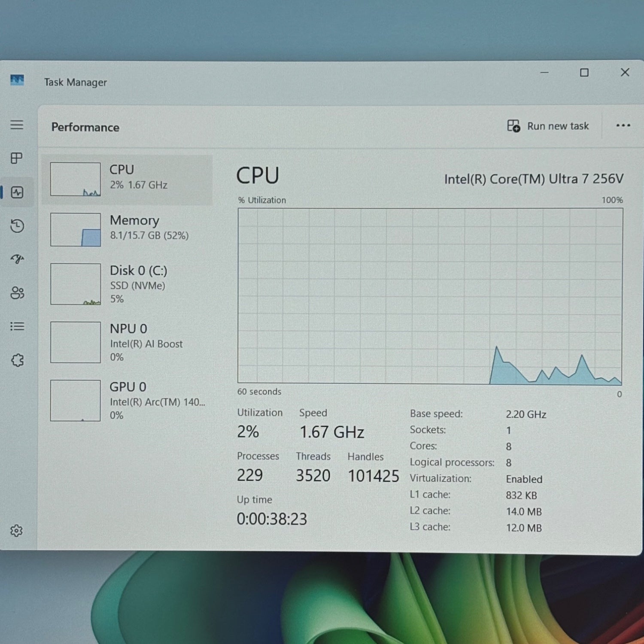Click the Memory mini graph thumbnail
Image resolution: width=644 pixels, height=644 pixels.
[76, 230]
